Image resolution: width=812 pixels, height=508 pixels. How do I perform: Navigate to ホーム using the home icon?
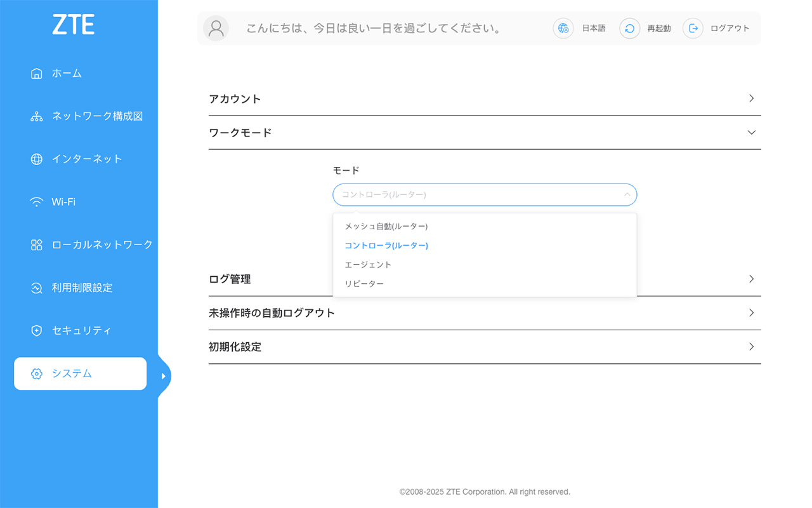click(x=36, y=73)
